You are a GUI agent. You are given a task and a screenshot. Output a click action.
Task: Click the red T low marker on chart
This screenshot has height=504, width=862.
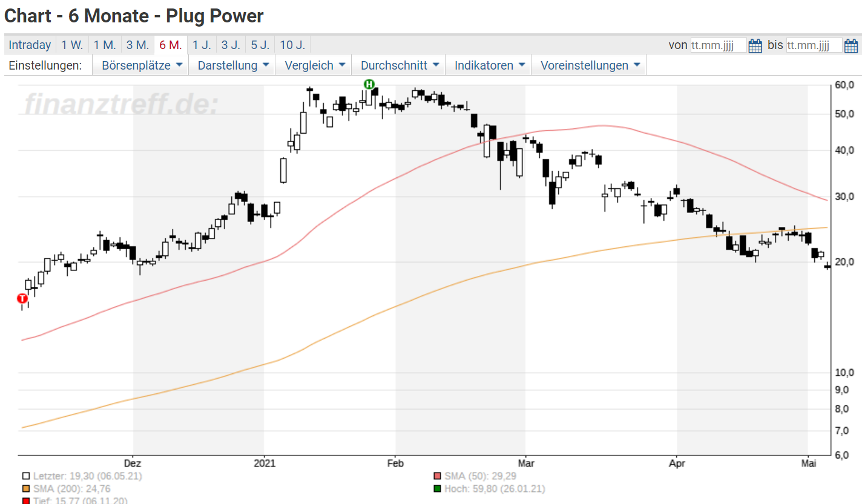22,298
